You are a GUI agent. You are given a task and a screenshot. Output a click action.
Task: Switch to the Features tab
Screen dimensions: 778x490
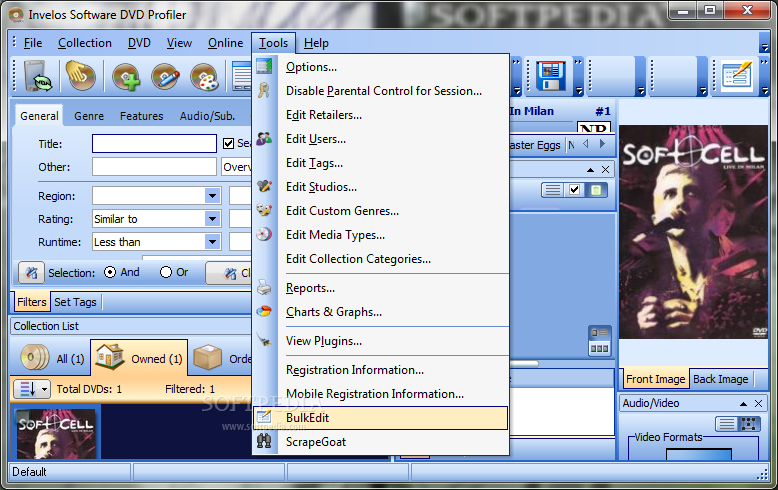click(141, 116)
